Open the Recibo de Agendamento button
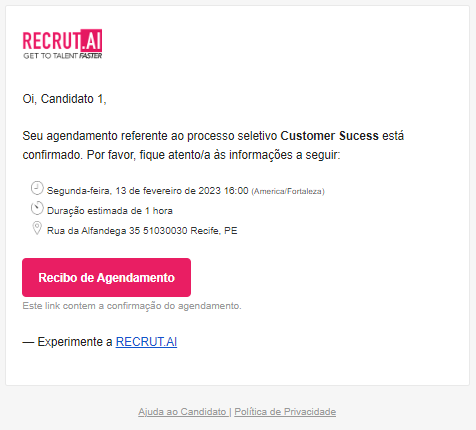 [106, 277]
